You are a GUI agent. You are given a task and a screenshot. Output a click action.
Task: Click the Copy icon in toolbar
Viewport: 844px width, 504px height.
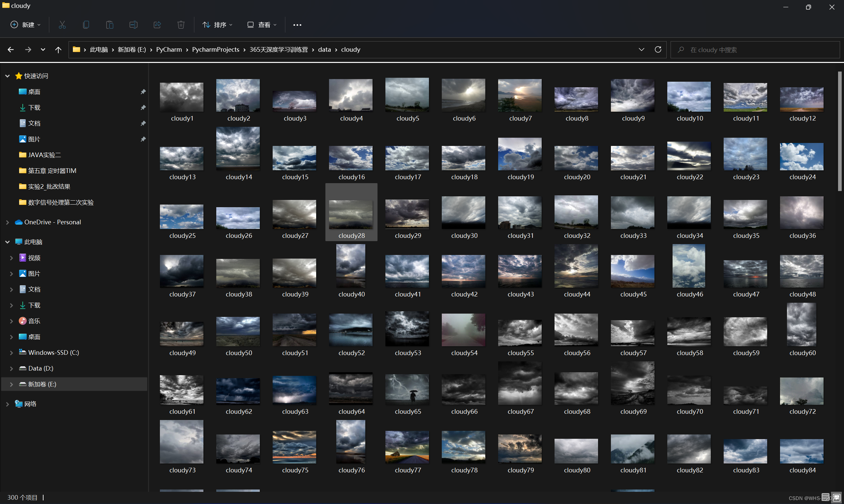tap(86, 25)
